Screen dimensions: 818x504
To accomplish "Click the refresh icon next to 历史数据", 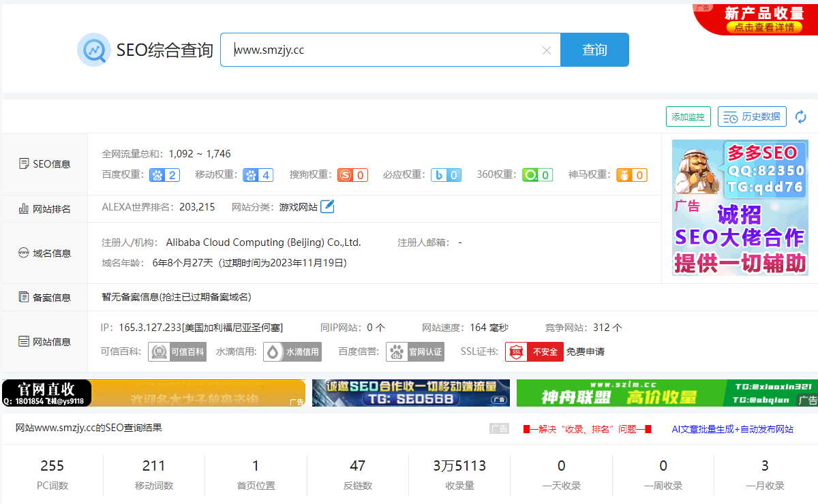I will point(801,116).
